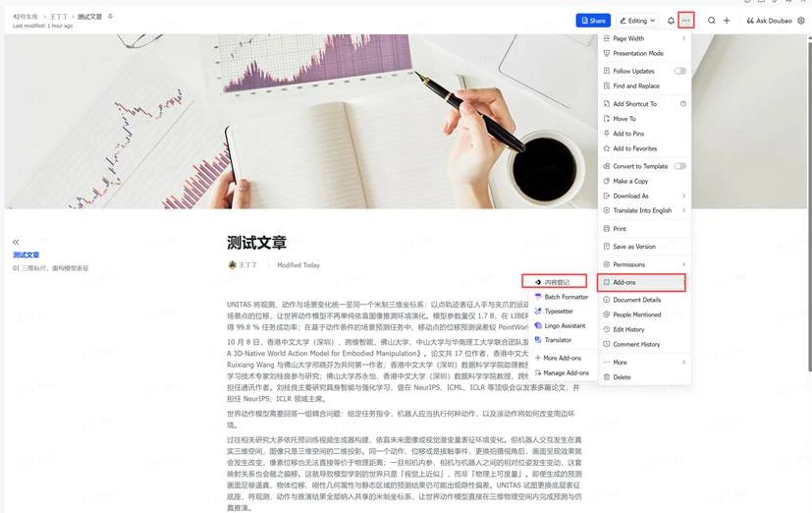The height and width of the screenshot is (513, 812).
Task: Expand the Translate Into English submenu
Action: coord(645,210)
